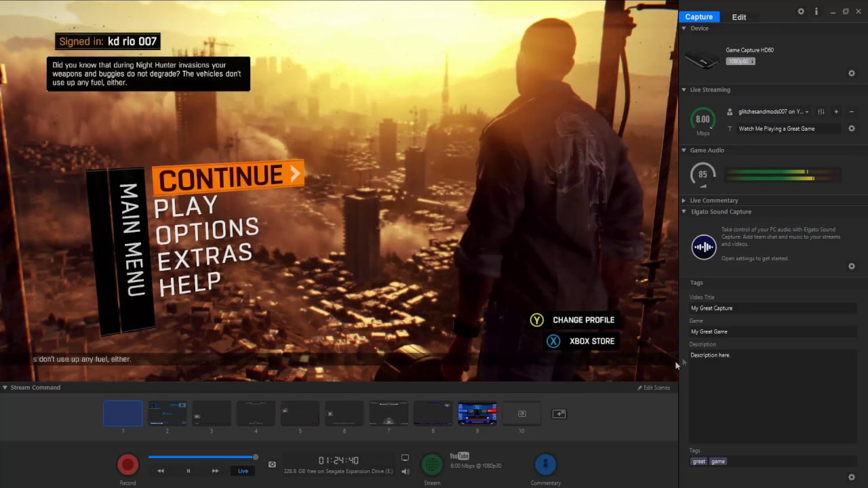
Task: Select scene thumbnail 4
Action: click(256, 413)
